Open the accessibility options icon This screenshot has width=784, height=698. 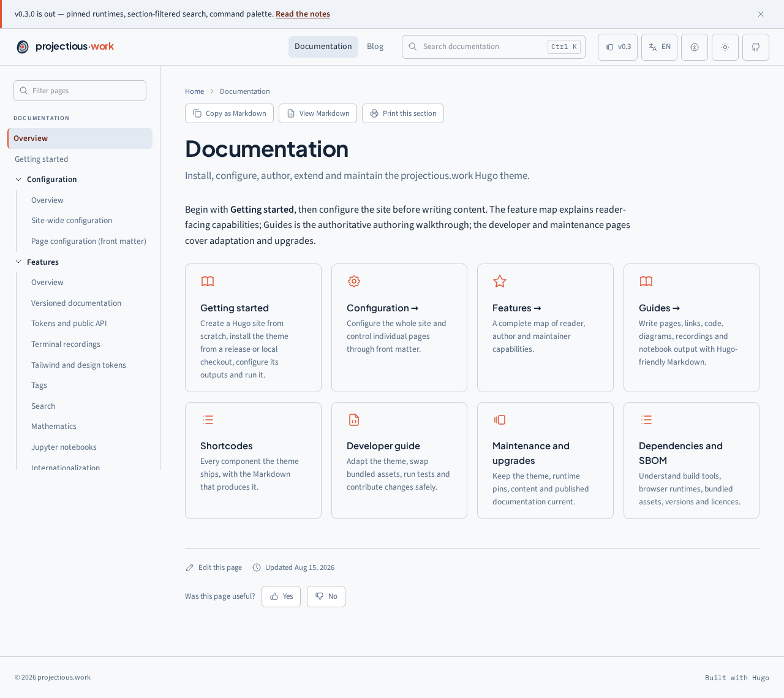pos(695,47)
